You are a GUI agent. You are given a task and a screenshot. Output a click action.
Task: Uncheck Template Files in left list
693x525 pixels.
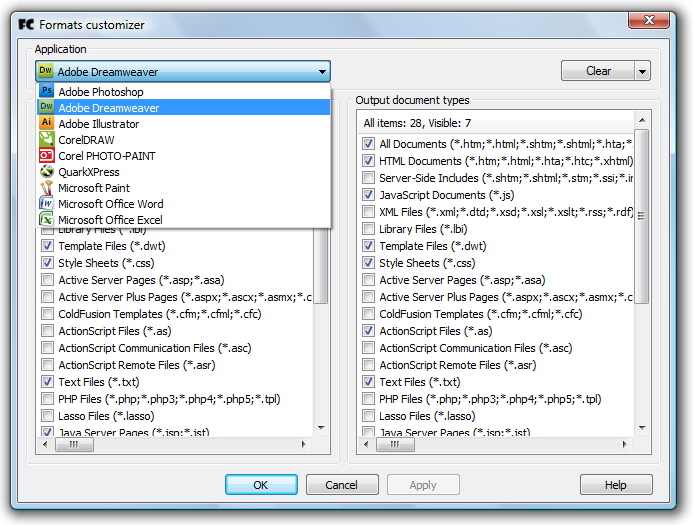[x=47, y=246]
